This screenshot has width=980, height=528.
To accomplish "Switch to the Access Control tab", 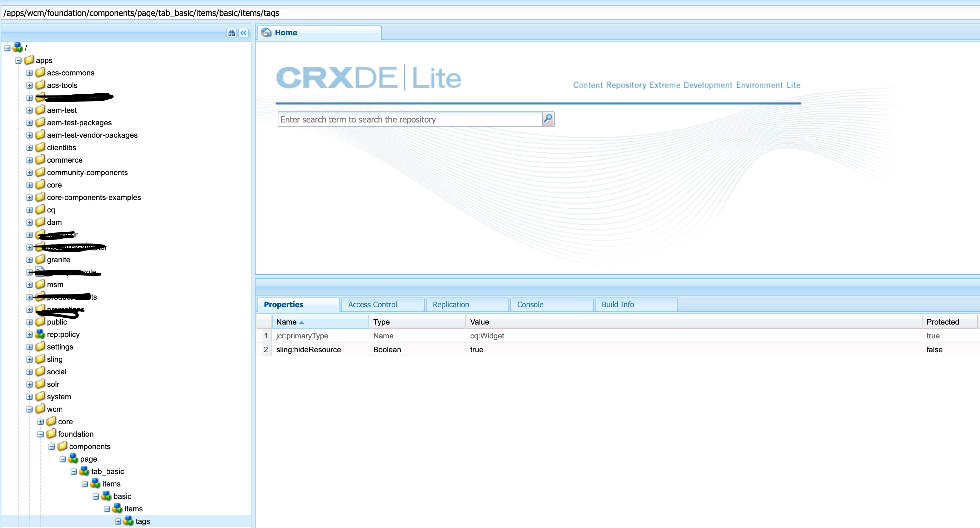I will [x=372, y=304].
